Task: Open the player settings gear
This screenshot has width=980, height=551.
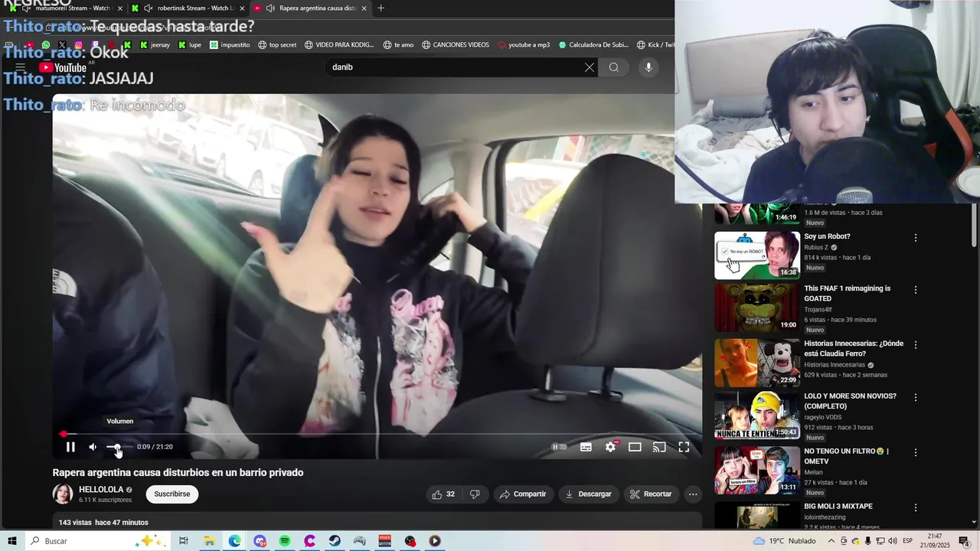Action: 610,447
